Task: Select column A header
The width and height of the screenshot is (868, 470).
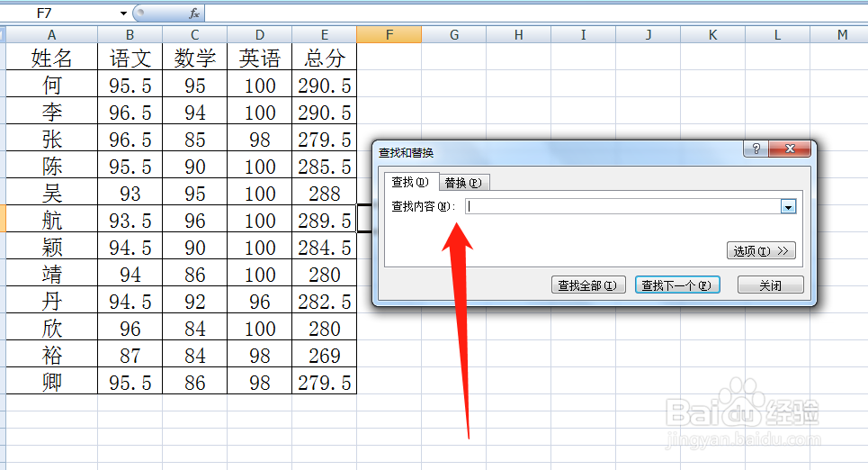Action: point(51,35)
